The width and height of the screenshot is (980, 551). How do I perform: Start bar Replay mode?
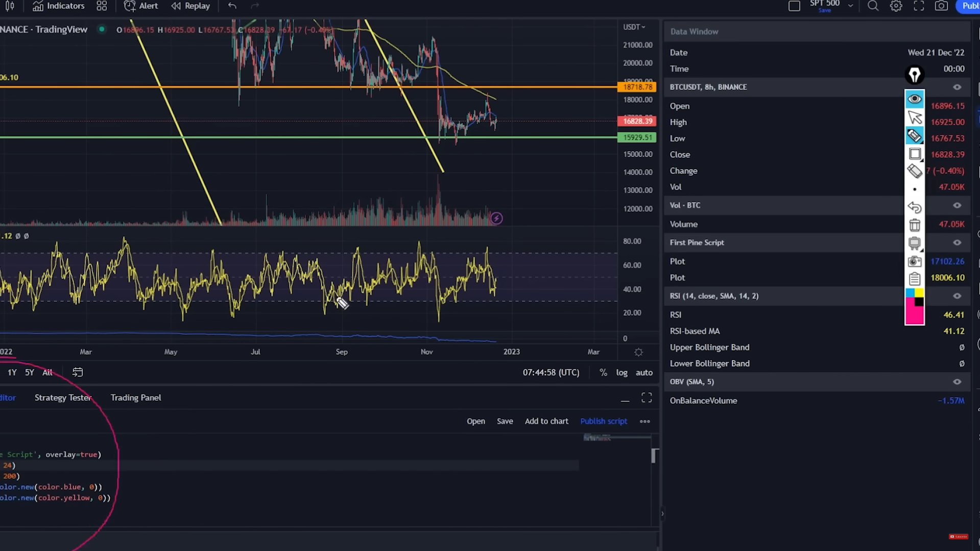(190, 6)
